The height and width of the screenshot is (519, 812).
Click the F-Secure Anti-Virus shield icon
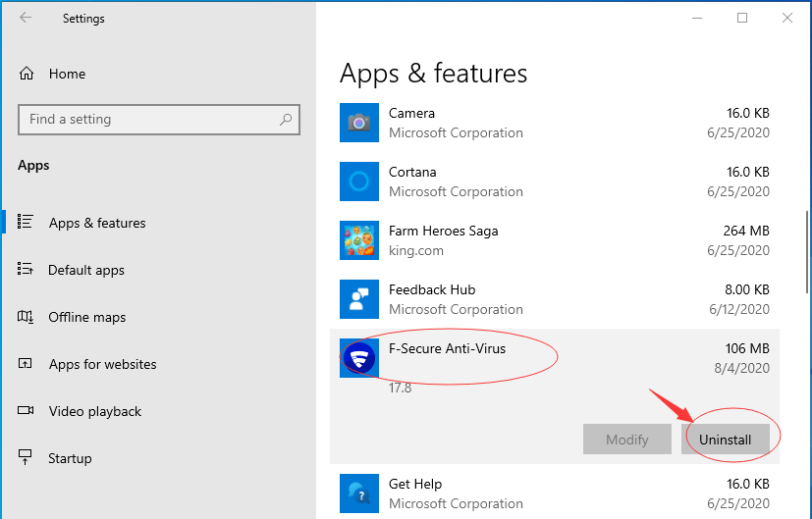pos(359,358)
